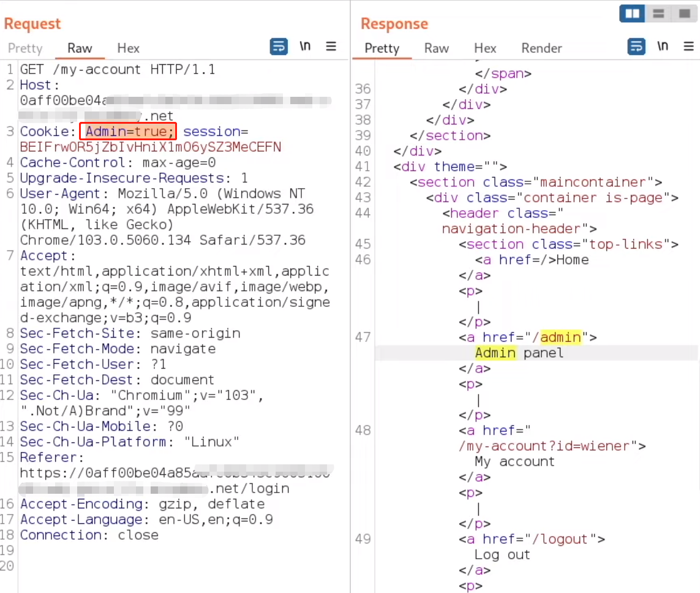Switch to Hex tab in Request panel
The height and width of the screenshot is (593, 700).
click(x=128, y=48)
